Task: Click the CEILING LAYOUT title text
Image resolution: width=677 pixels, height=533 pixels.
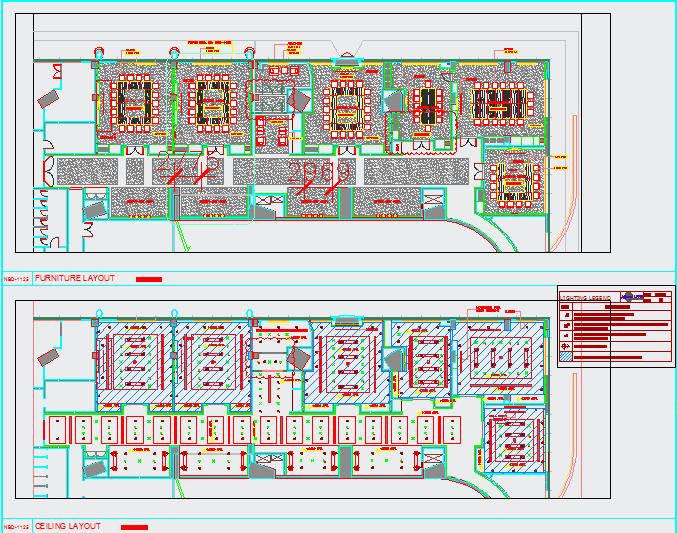Action: click(68, 526)
